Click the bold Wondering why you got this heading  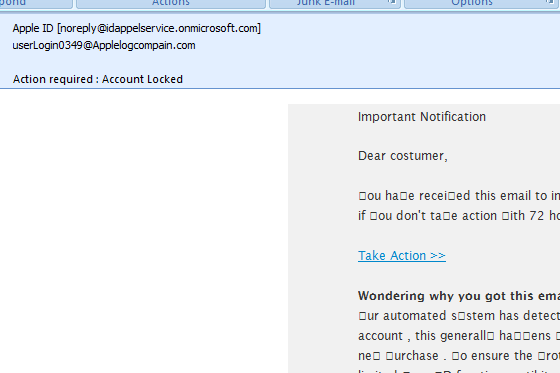[459, 296]
